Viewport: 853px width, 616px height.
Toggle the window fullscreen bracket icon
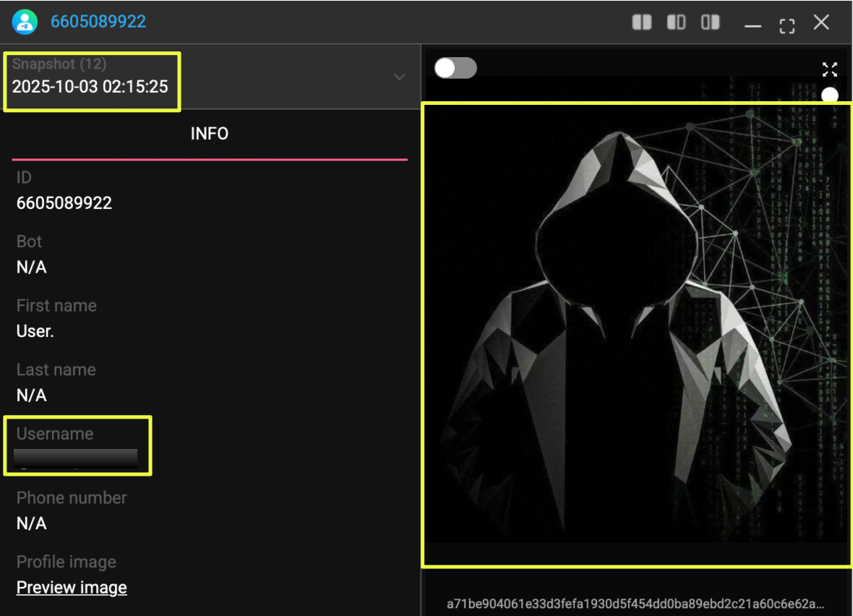click(787, 26)
